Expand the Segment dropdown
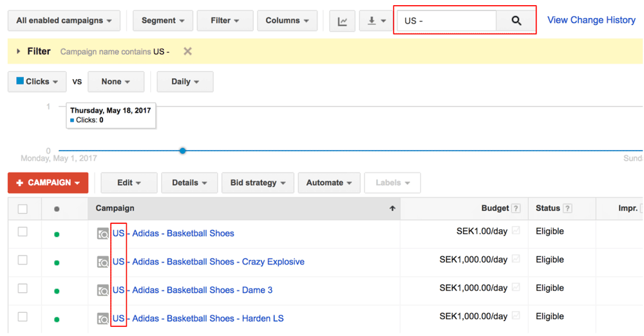 163,21
